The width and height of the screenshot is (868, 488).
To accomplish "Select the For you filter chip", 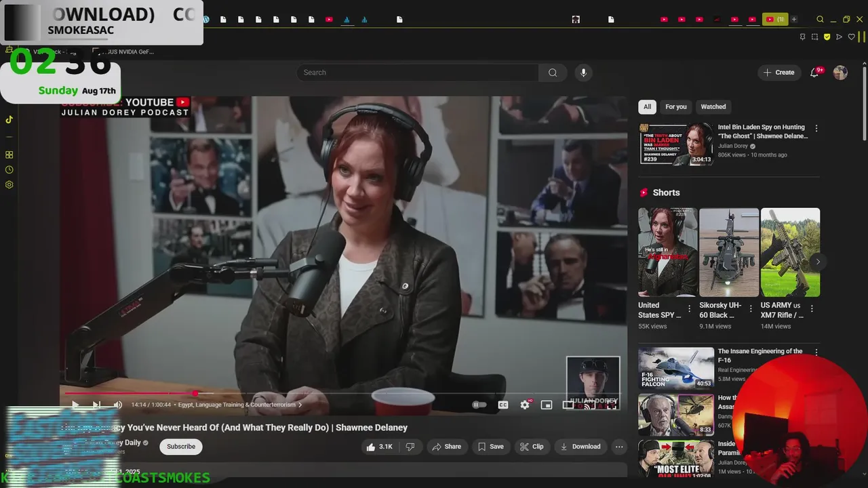I will (675, 106).
